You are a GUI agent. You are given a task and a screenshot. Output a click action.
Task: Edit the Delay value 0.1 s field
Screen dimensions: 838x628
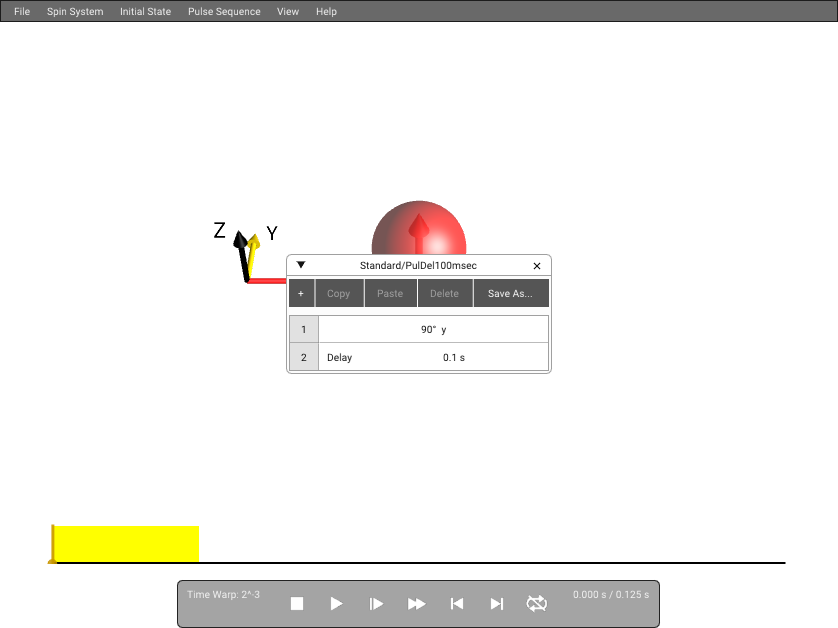pyautogui.click(x=454, y=358)
